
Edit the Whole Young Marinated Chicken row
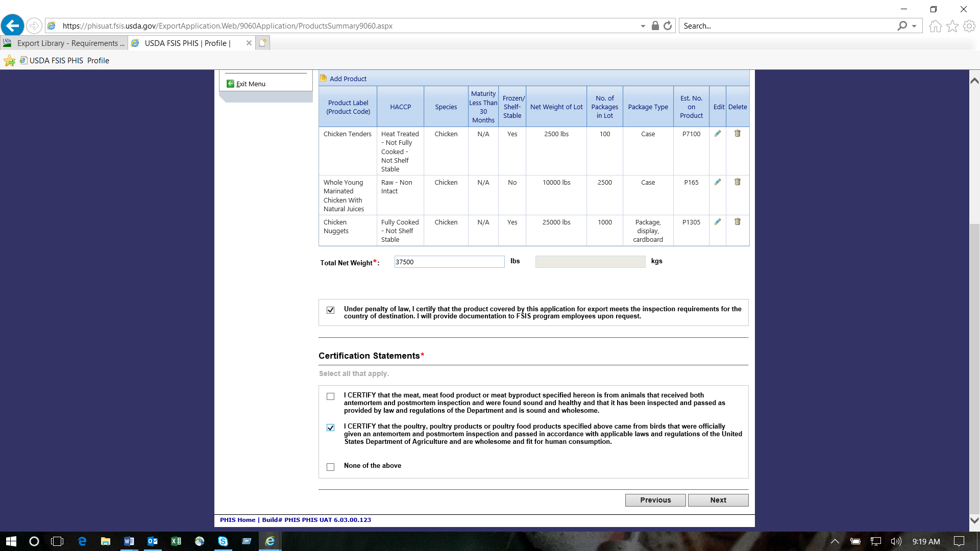[718, 182]
